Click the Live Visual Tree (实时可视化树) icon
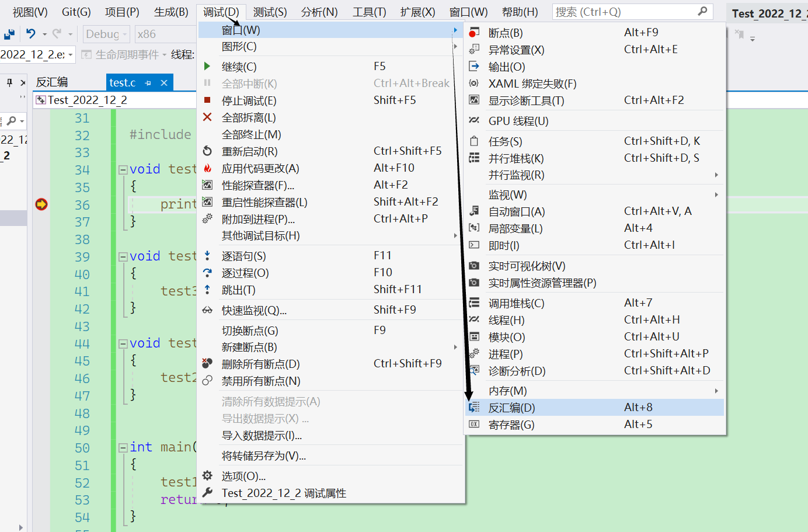808x532 pixels. pos(474,266)
